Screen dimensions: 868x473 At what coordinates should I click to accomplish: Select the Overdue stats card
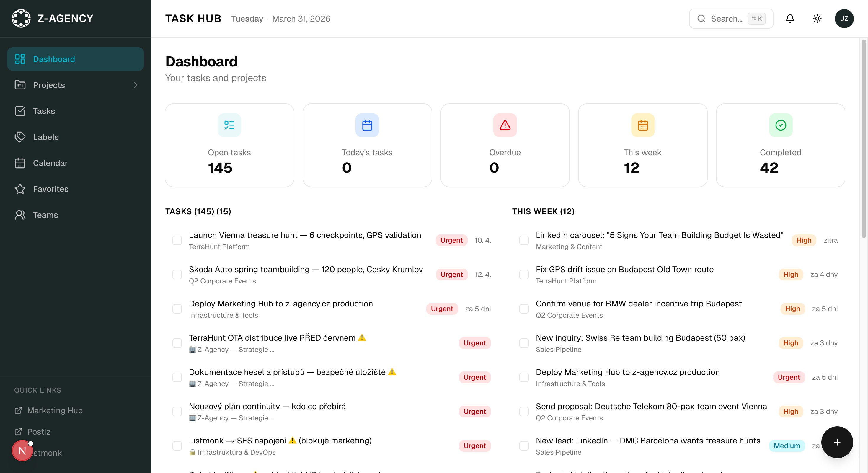(x=505, y=146)
